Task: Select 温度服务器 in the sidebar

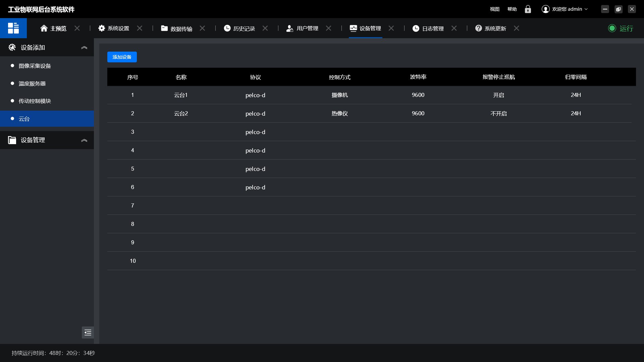Action: point(32,83)
